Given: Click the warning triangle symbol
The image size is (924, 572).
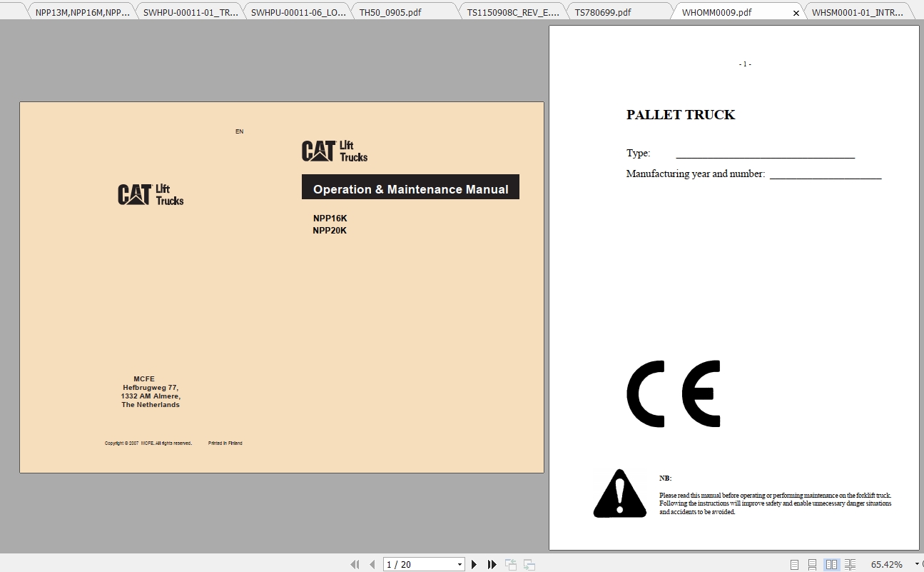Looking at the screenshot, I should coord(620,493).
